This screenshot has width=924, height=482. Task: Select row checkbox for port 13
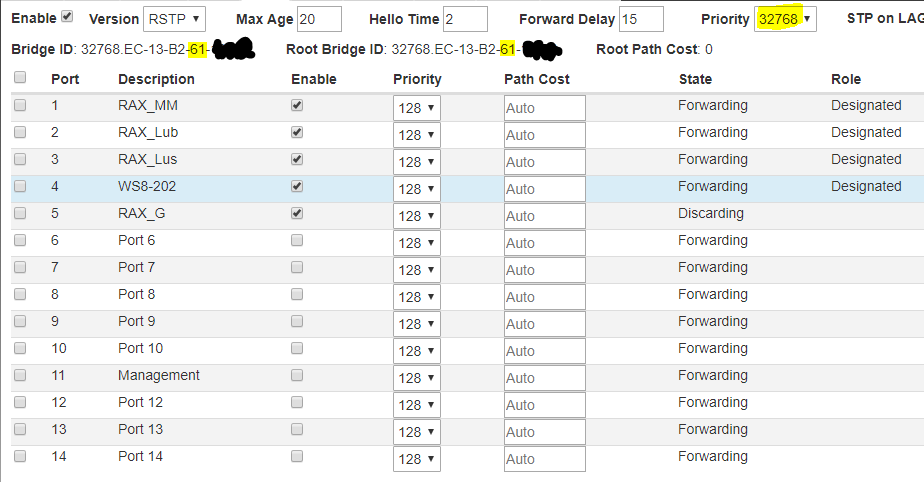pos(20,429)
